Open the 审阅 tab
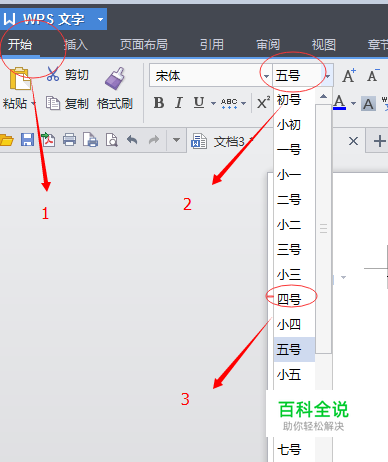 (x=268, y=44)
